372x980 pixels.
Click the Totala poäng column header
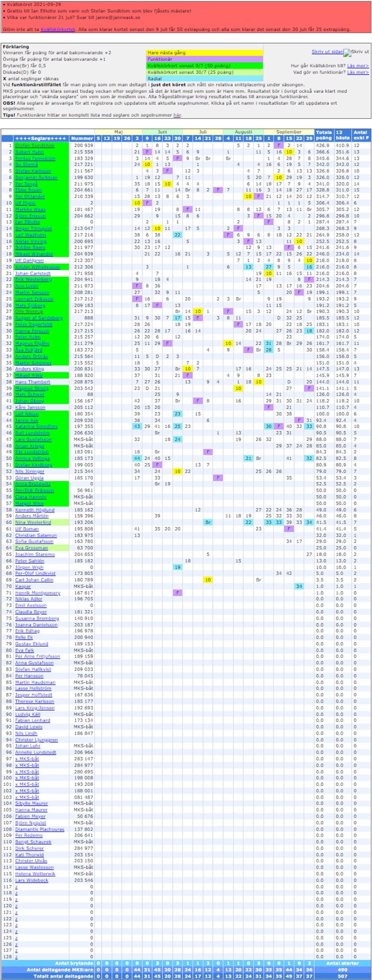pos(324,135)
